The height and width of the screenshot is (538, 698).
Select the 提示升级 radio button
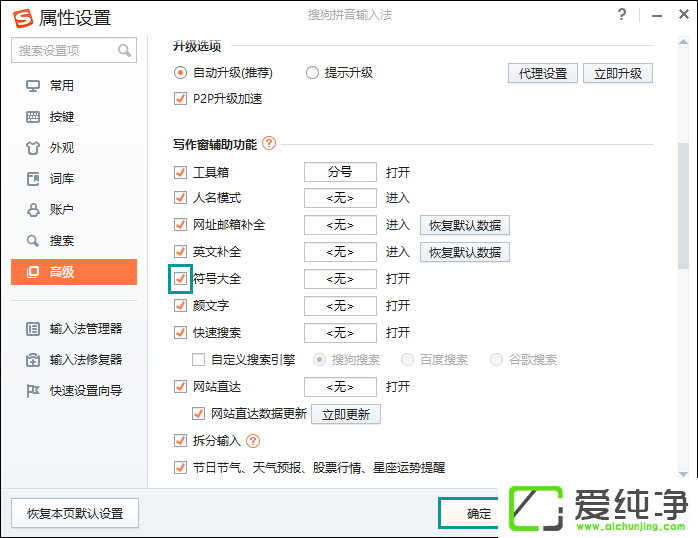[x=312, y=73]
